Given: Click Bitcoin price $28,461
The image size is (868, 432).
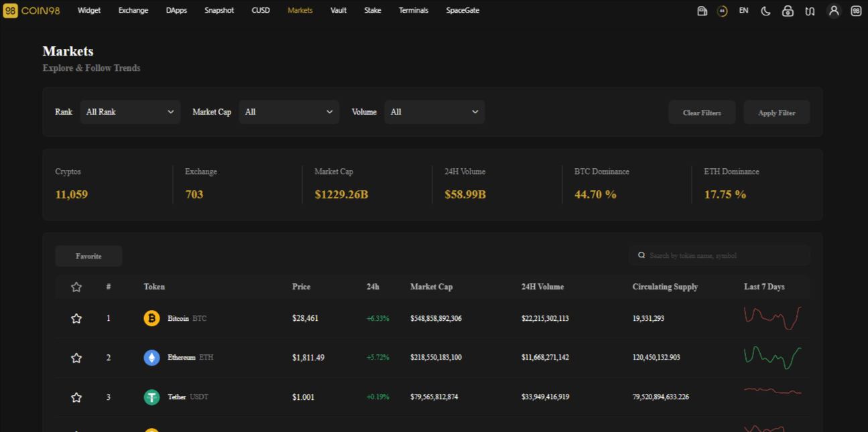Looking at the screenshot, I should 306,319.
